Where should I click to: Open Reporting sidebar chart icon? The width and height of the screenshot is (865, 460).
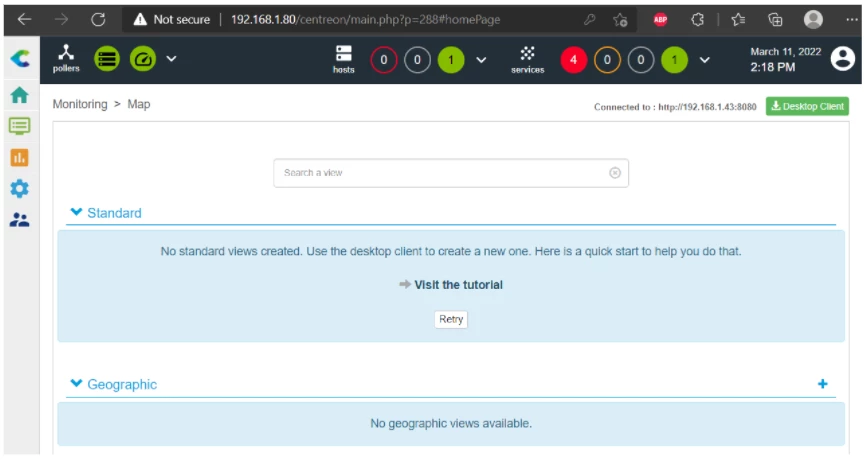(x=19, y=158)
